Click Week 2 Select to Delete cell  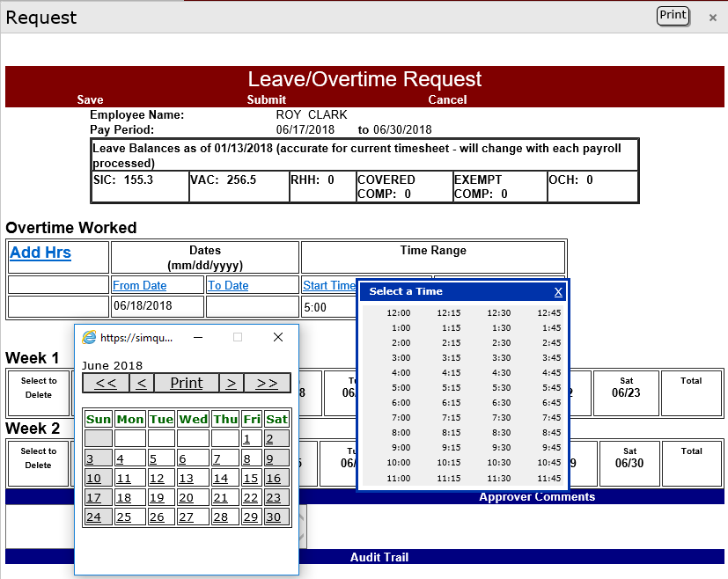pyautogui.click(x=38, y=464)
